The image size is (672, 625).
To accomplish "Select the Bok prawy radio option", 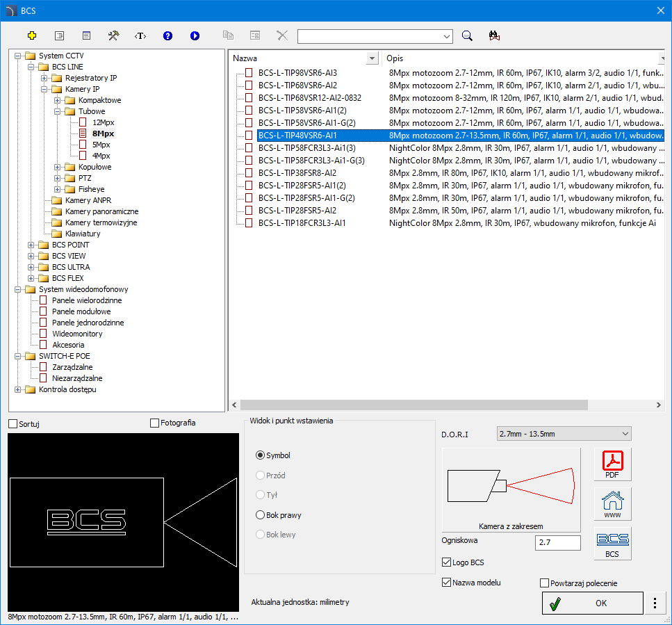I will coord(261,515).
